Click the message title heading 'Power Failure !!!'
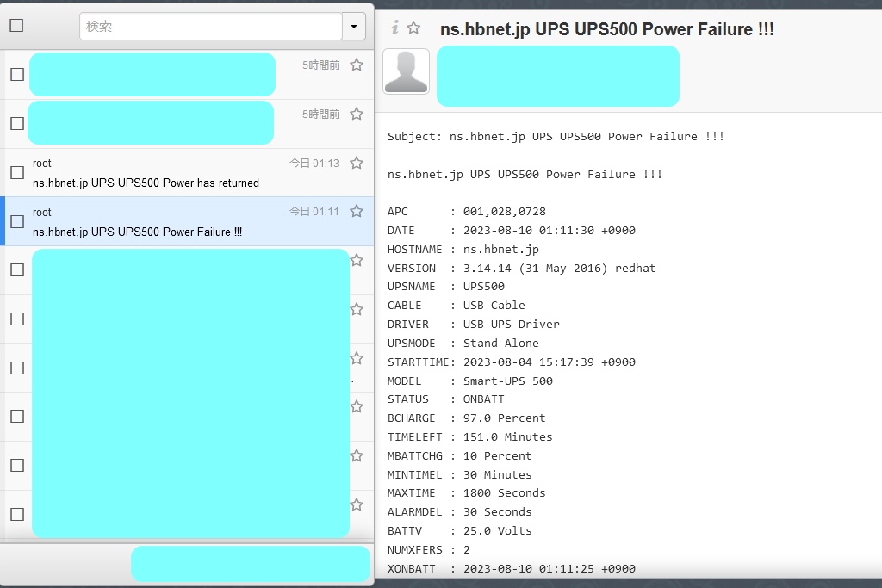 607,28
